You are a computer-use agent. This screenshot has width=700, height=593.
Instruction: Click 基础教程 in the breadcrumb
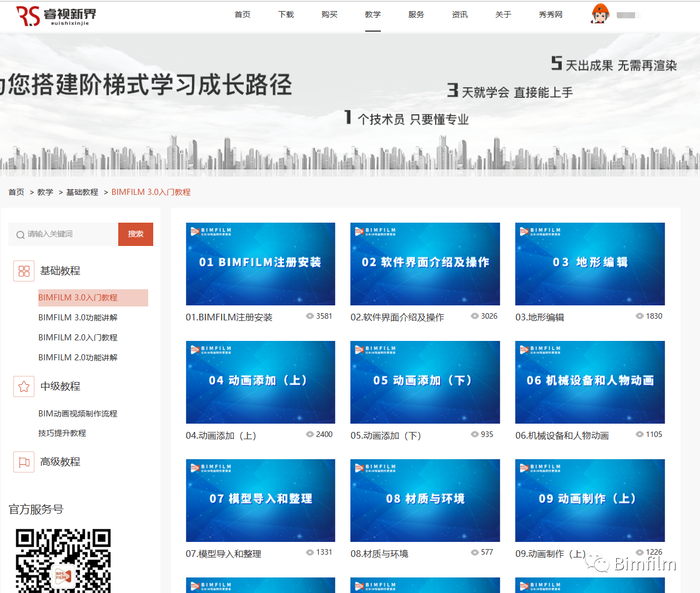[82, 192]
